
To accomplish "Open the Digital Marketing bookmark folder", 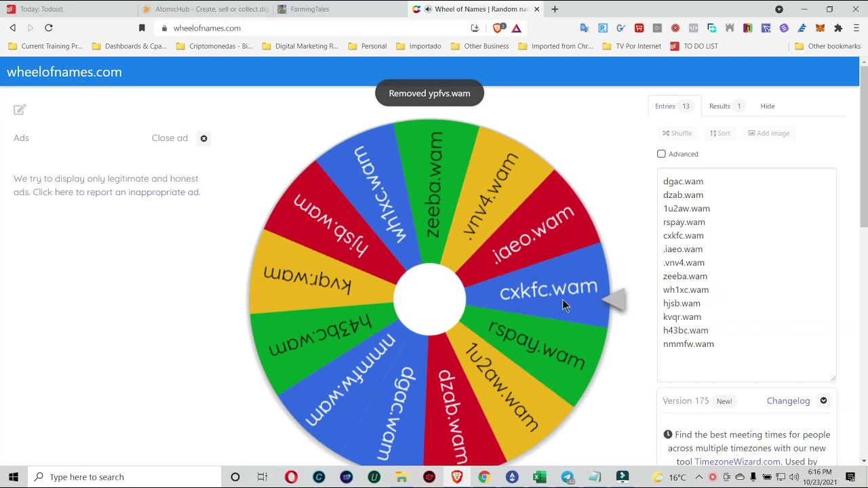I will point(300,46).
